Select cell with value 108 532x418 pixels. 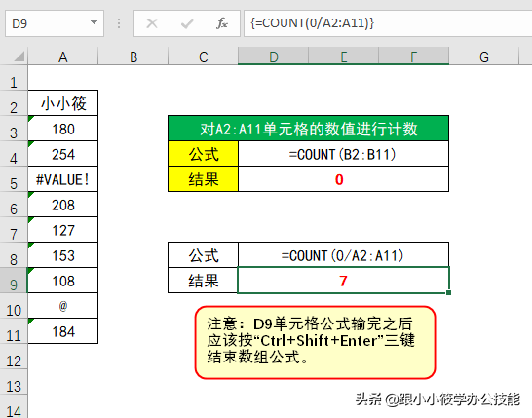pos(63,281)
